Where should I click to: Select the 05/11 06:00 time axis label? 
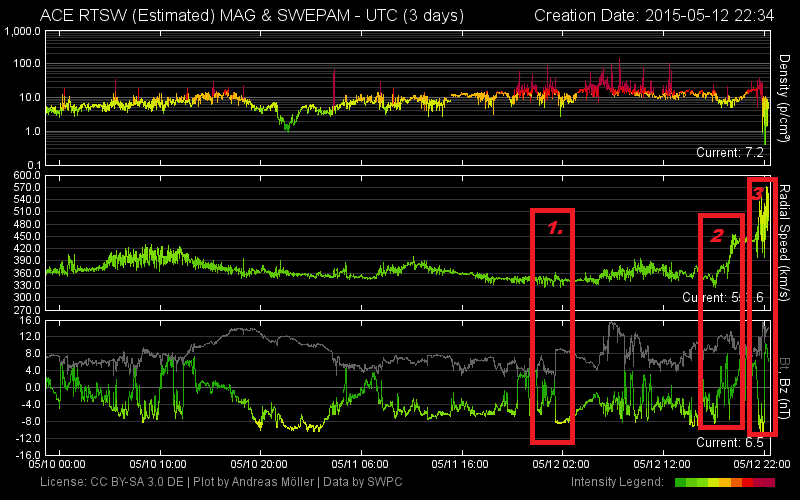pos(360,464)
